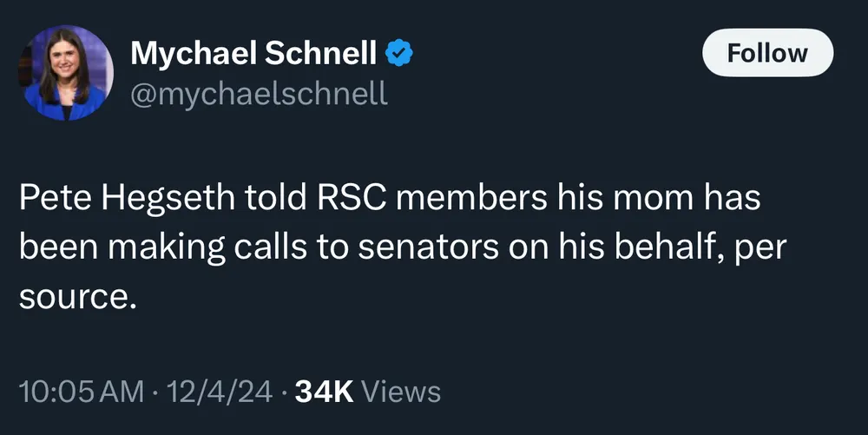Click the word source ending the tweet
Screen dimensions: 868x435
click(76, 296)
